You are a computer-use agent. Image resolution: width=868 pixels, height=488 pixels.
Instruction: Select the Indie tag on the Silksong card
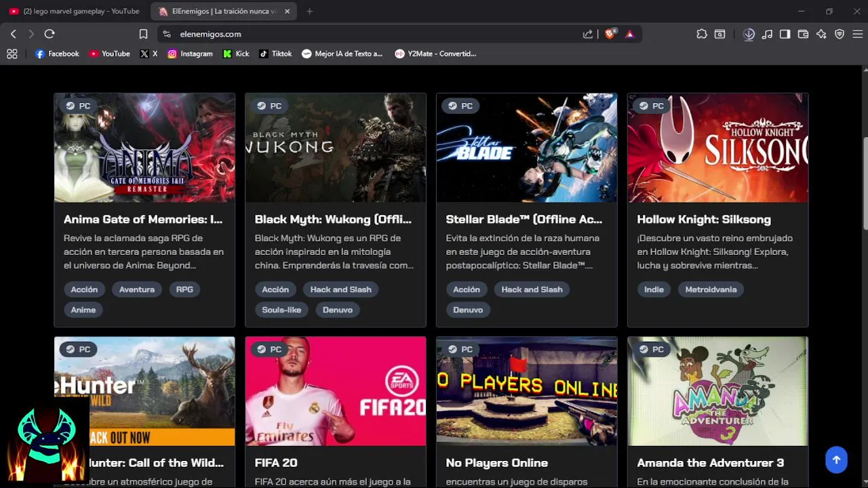click(x=654, y=289)
